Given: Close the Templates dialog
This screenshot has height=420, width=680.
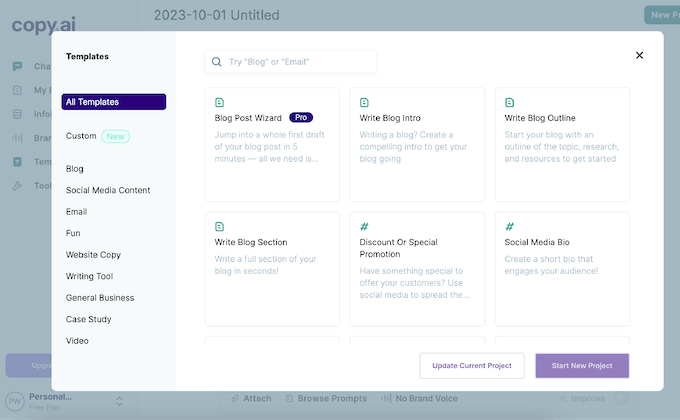Looking at the screenshot, I should click(639, 55).
